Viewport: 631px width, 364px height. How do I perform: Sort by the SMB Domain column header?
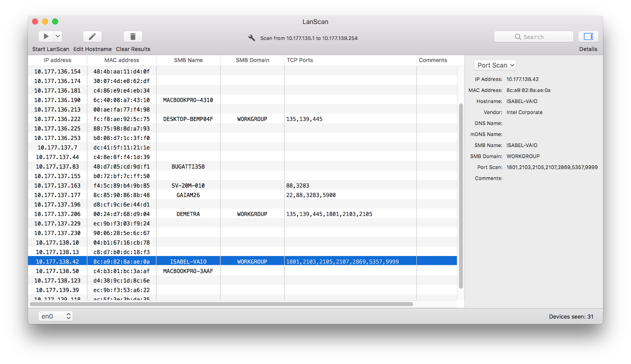252,60
